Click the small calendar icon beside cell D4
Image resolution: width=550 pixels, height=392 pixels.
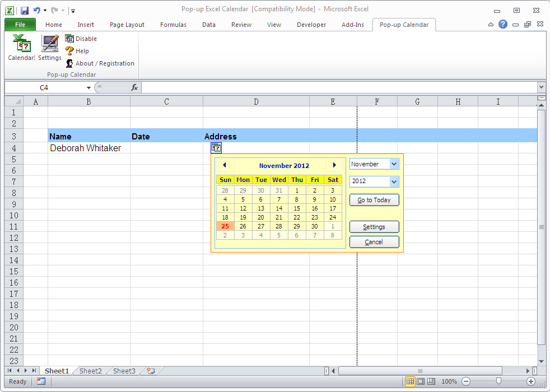[216, 147]
